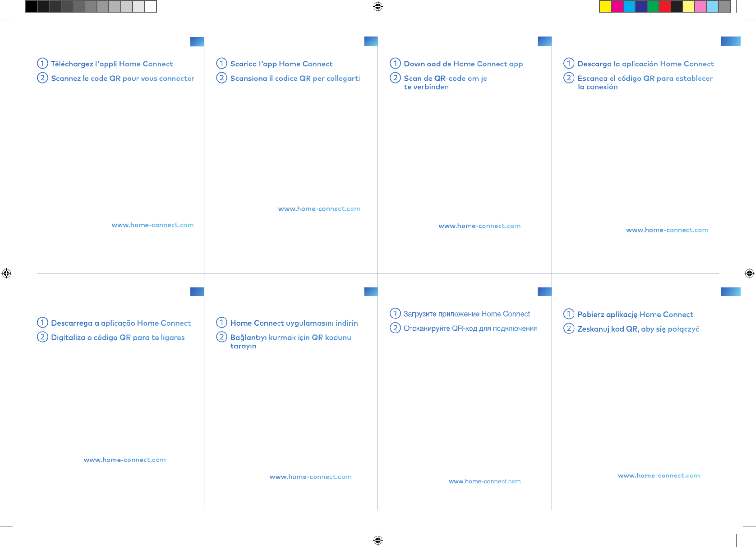This screenshot has width=756, height=547.
Task: Open www.home-connect.com in the Portuguese panel
Action: click(125, 460)
